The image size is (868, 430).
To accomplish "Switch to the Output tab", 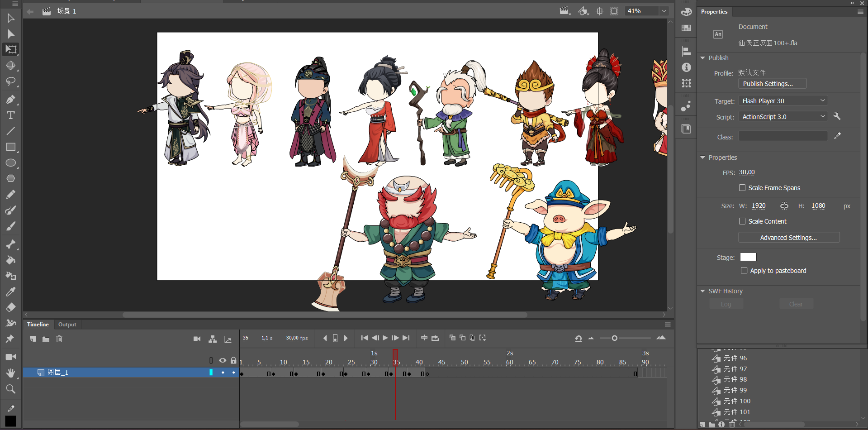I will (67, 325).
